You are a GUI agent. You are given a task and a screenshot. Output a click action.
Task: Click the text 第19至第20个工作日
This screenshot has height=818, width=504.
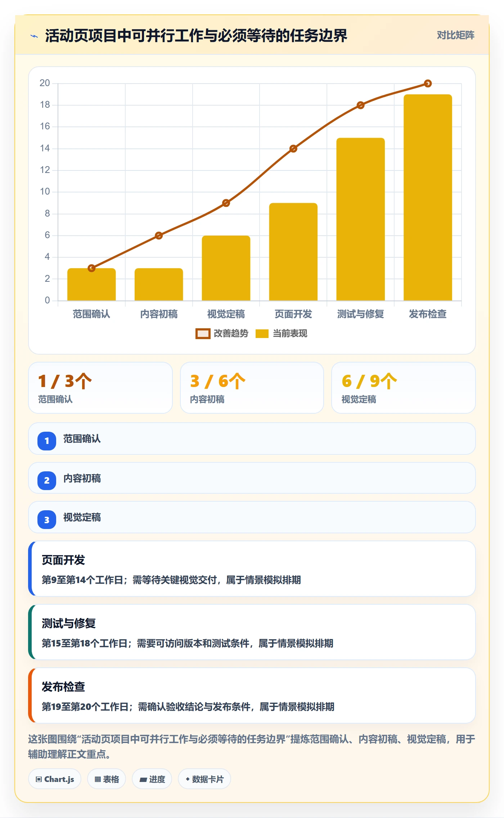click(85, 707)
